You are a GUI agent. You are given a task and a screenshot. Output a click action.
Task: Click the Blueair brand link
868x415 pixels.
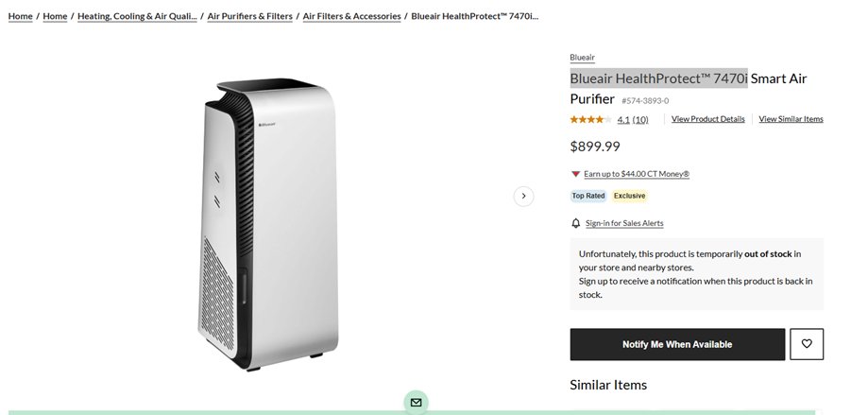click(582, 58)
